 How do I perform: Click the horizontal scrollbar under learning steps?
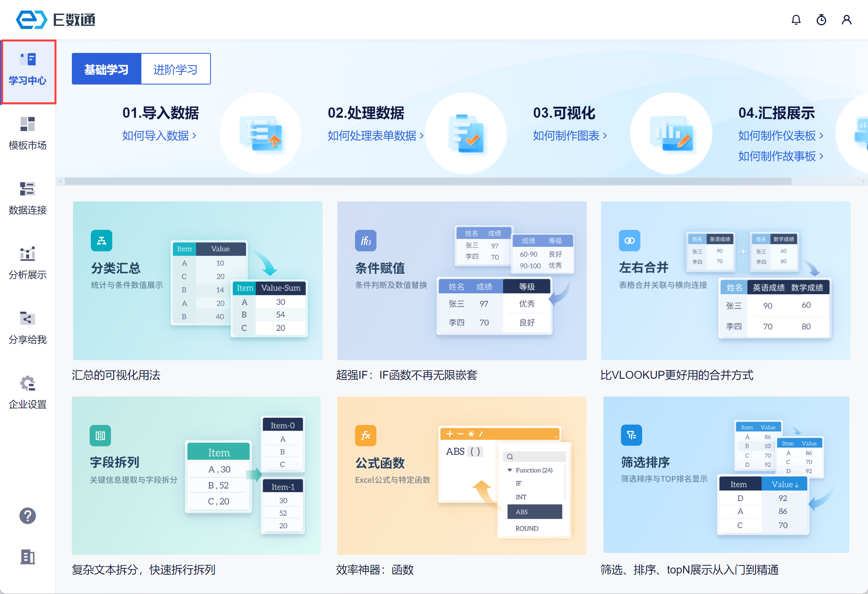point(428,181)
